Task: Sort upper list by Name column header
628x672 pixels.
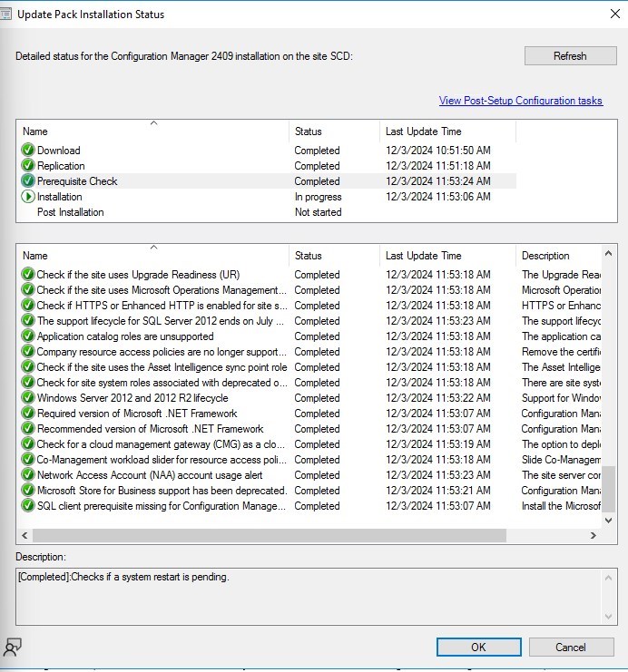Action: [153, 131]
